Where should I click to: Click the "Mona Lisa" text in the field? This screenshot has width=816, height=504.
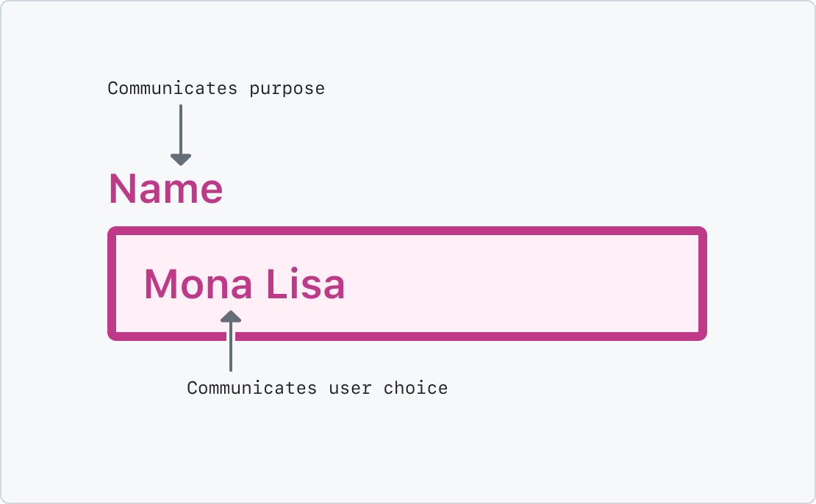(244, 284)
